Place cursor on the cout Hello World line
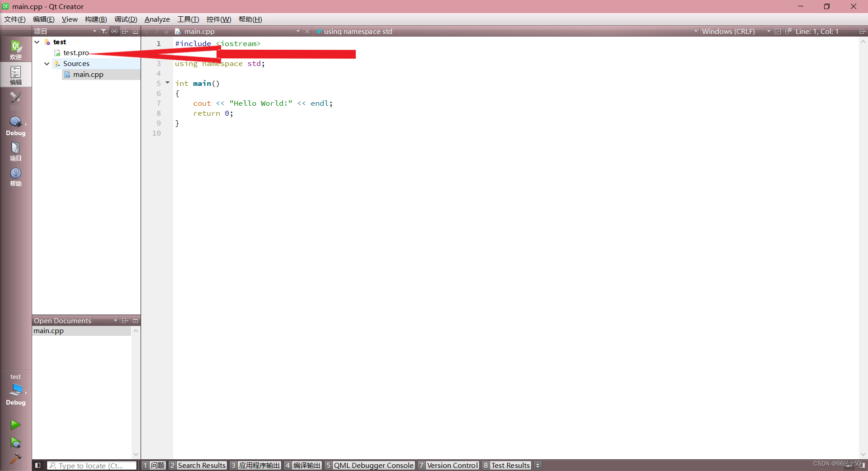 (263, 104)
